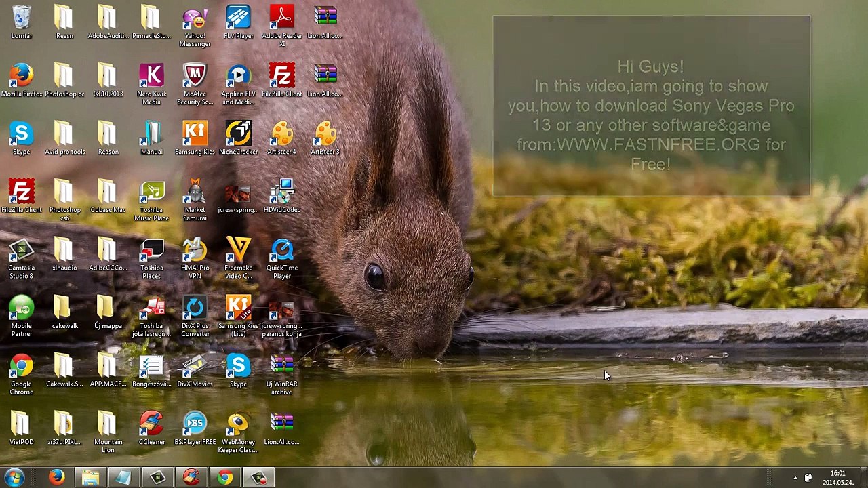
Task: Open the clock showing 16:01
Action: point(837,478)
